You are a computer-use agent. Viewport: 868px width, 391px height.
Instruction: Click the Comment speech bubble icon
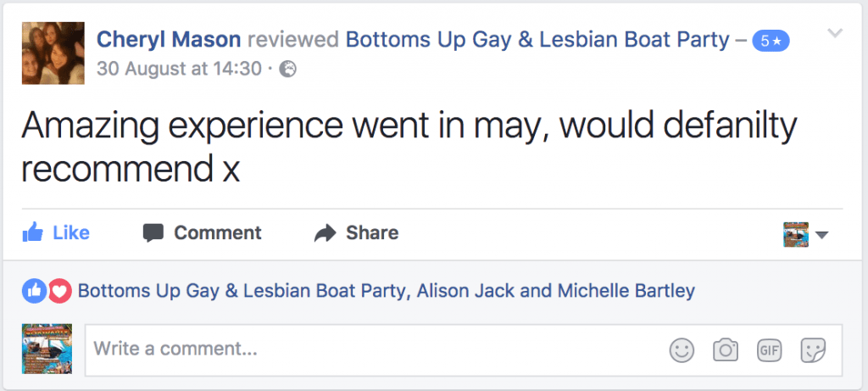pyautogui.click(x=153, y=232)
